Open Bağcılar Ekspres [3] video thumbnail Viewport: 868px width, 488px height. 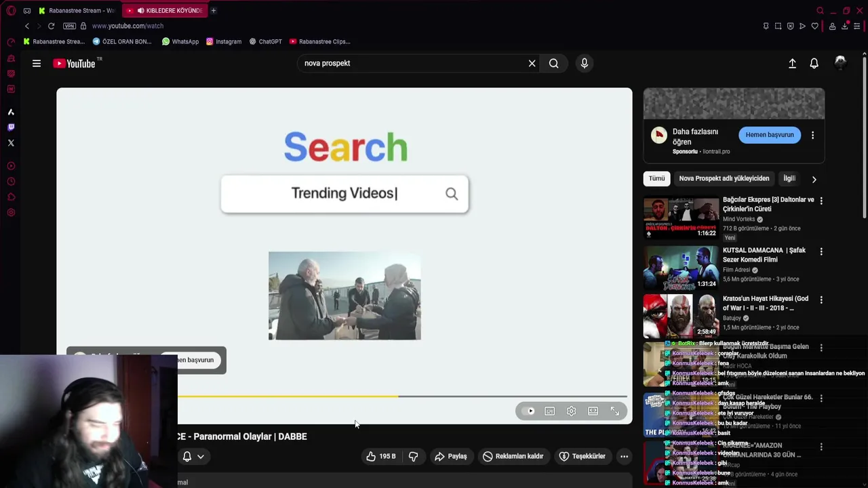[x=681, y=218]
